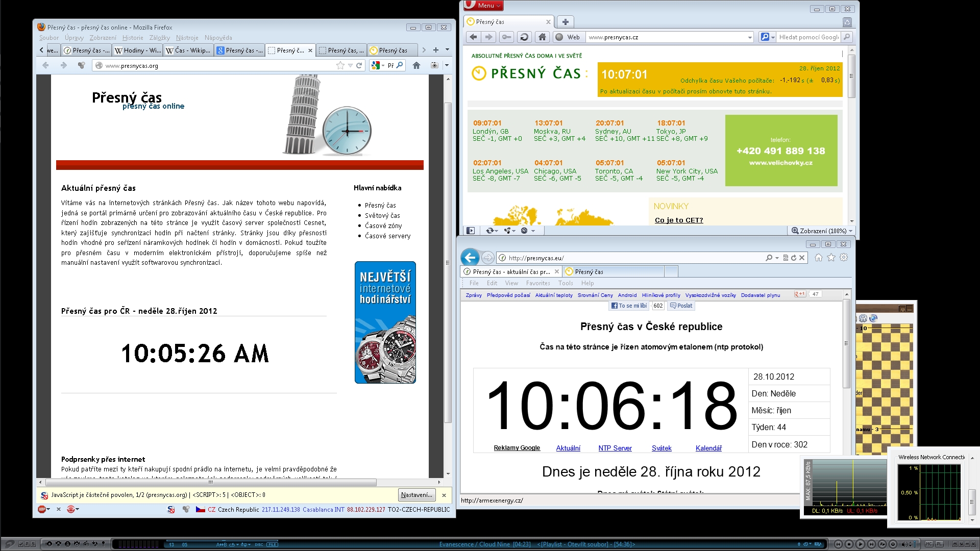Open Opera's Zobrazení (100%) zoom dropdown
Screen dimensions: 980x551
point(822,231)
